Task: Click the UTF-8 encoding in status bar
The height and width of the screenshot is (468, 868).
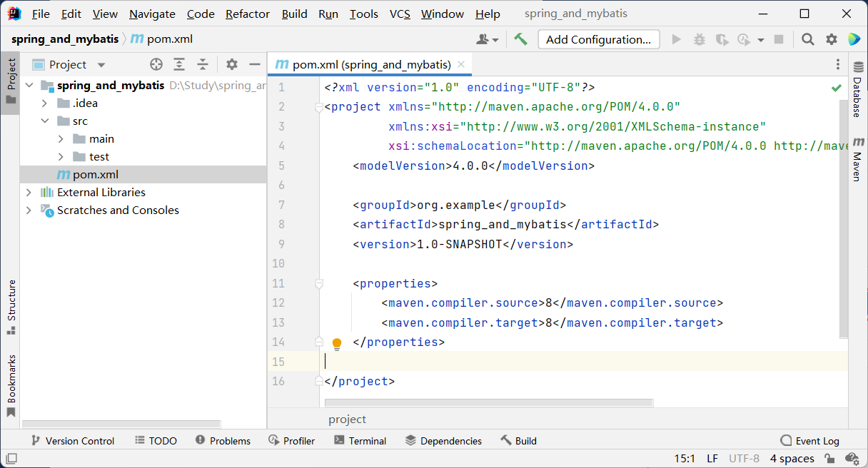Action: (x=744, y=459)
